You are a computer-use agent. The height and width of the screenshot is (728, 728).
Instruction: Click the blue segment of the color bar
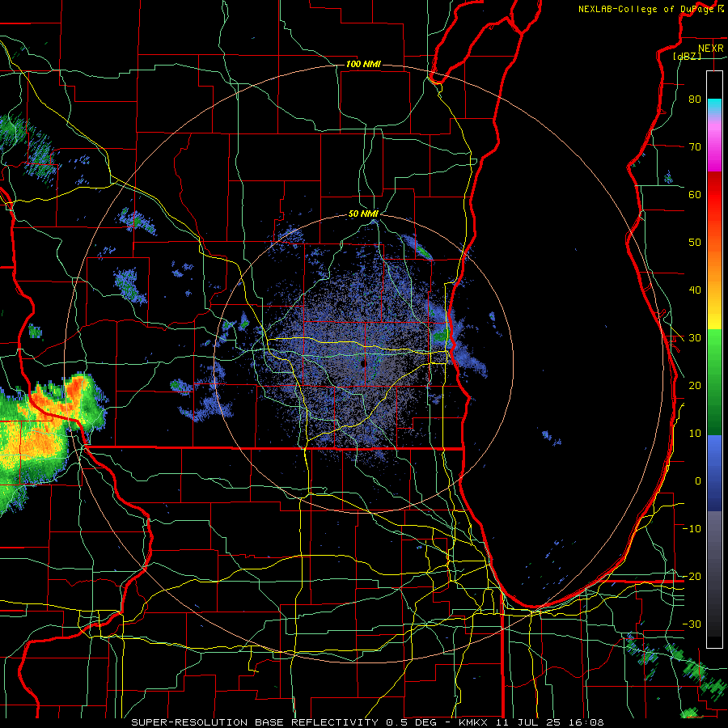[714, 472]
